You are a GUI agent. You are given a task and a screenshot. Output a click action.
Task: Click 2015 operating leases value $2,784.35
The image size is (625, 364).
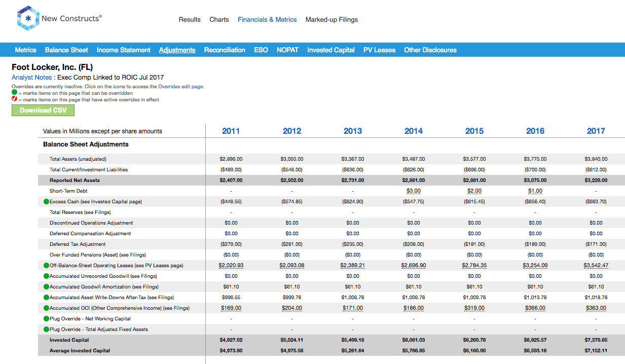[474, 266]
